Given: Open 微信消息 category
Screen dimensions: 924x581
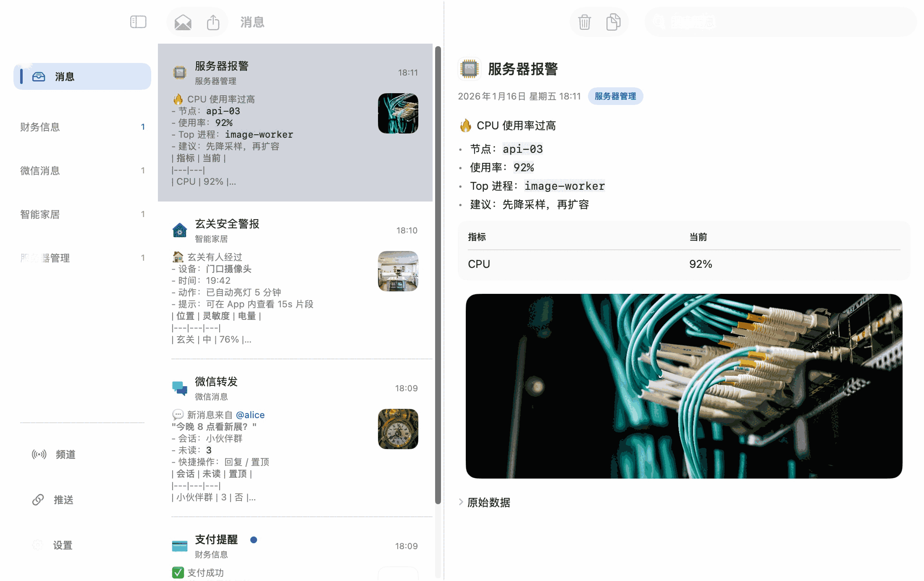Looking at the screenshot, I should (x=40, y=170).
